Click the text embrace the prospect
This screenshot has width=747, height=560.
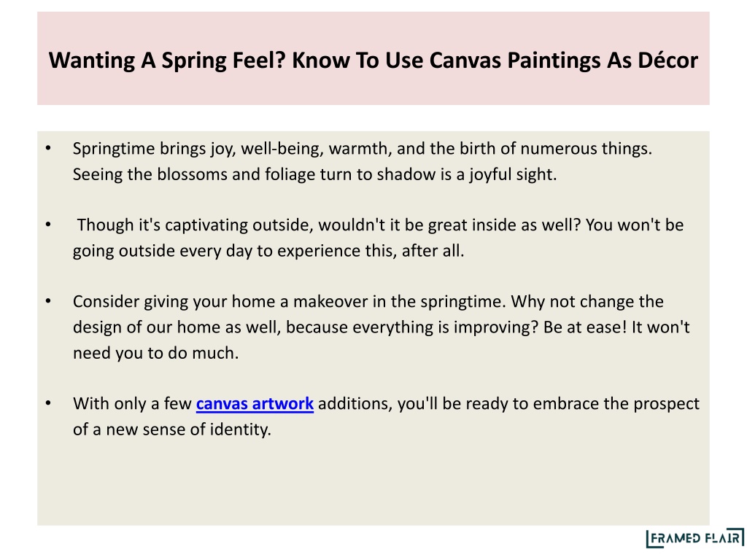pyautogui.click(x=616, y=404)
